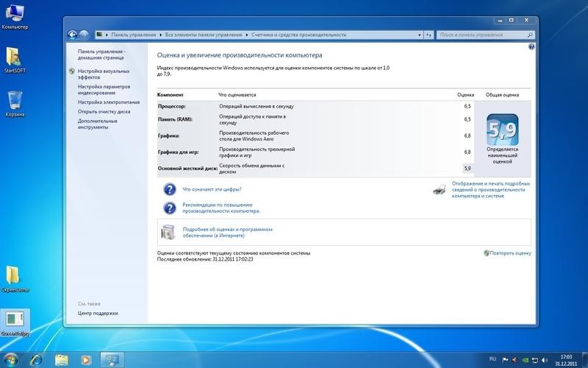This screenshot has height=368, width=588.
Task: Select the Корзина recycle bin icon
Action: click(x=15, y=104)
